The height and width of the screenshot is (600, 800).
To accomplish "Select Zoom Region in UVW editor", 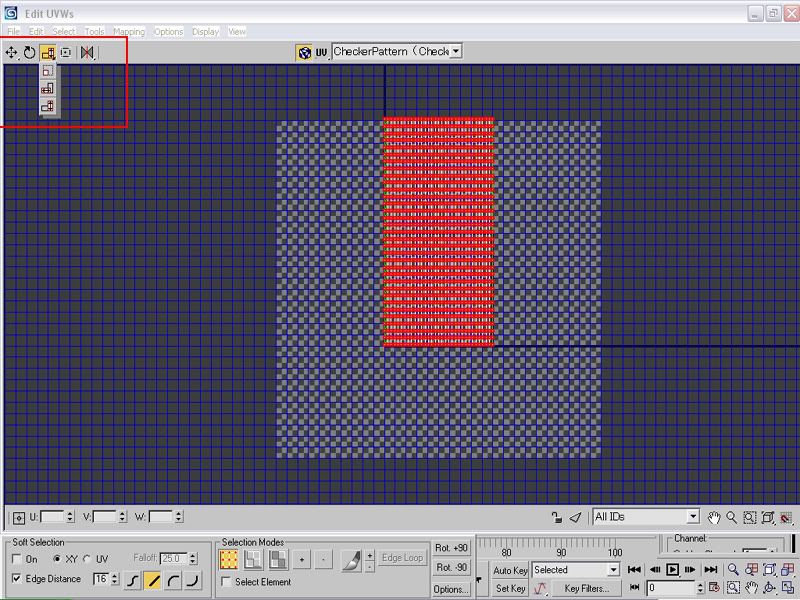I will (749, 518).
